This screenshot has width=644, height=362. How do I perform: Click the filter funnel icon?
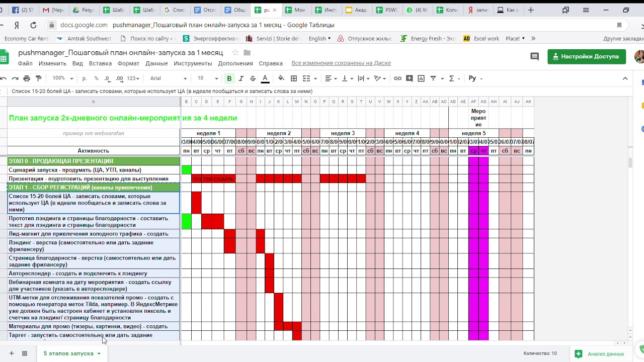(x=433, y=78)
